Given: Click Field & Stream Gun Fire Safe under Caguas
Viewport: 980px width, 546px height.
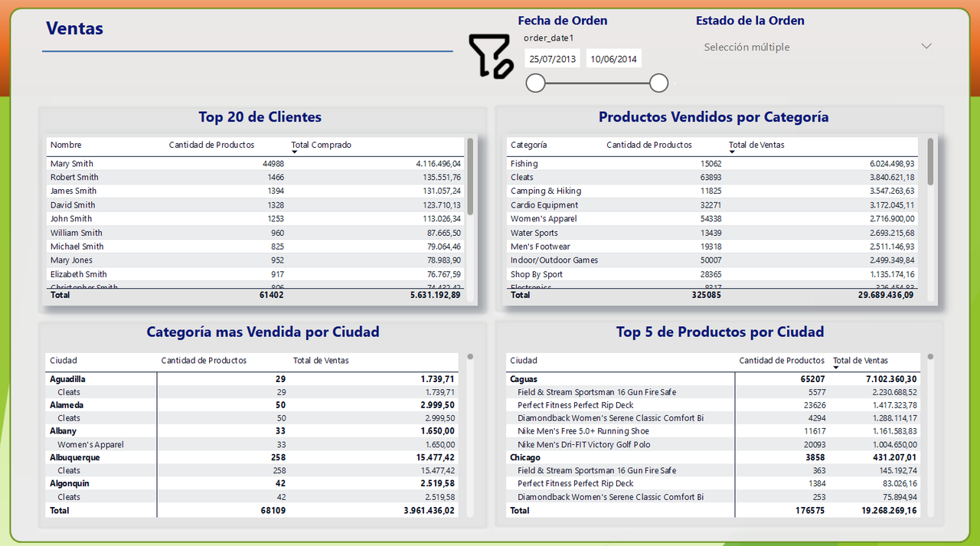Looking at the screenshot, I should (596, 392).
